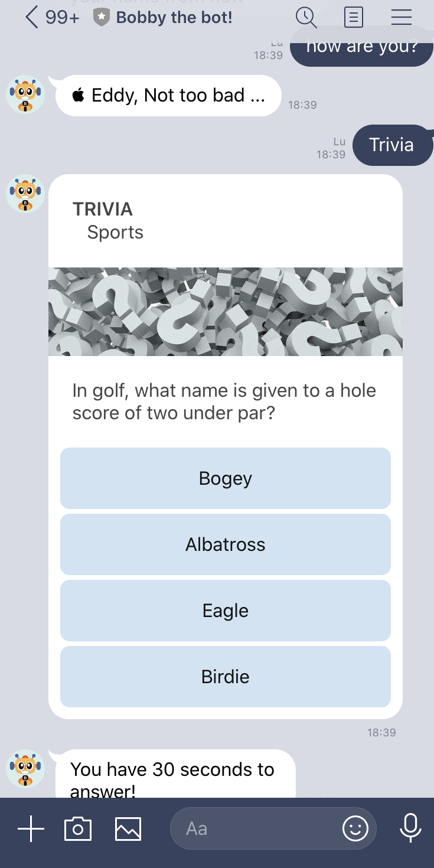Open the photo gallery icon
Image resolution: width=434 pixels, height=868 pixels.
128,828
